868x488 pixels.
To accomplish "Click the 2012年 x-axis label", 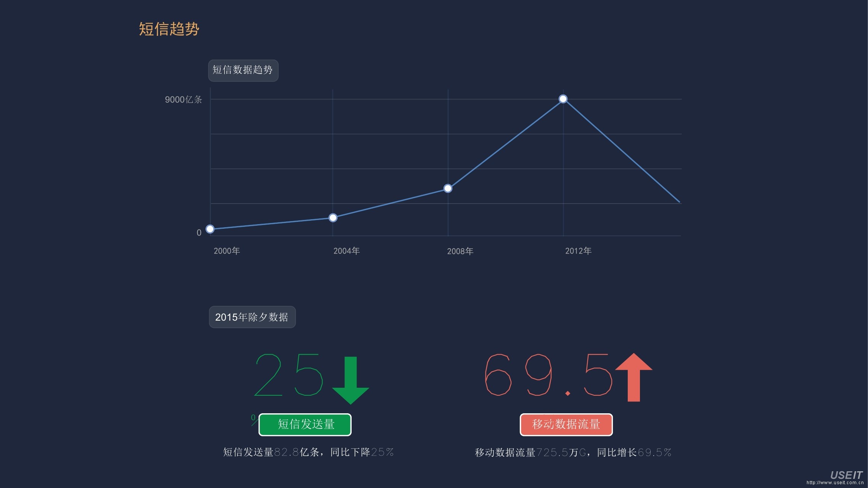I will coord(578,251).
